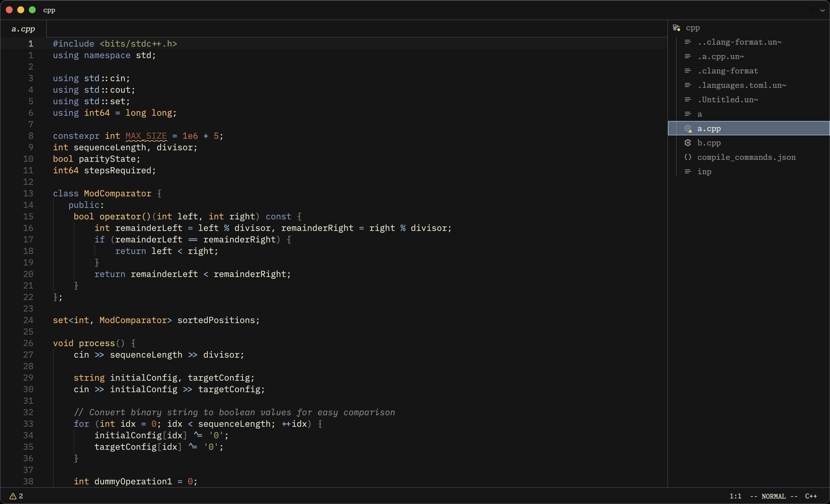Click the C++ icon beside a.cpp
Image resolution: width=830 pixels, height=504 pixels.
pos(688,129)
